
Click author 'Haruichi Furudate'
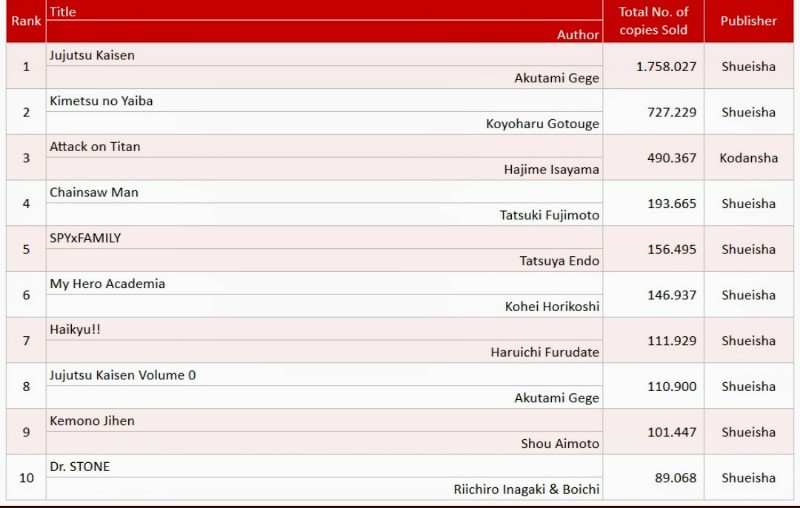click(x=545, y=352)
